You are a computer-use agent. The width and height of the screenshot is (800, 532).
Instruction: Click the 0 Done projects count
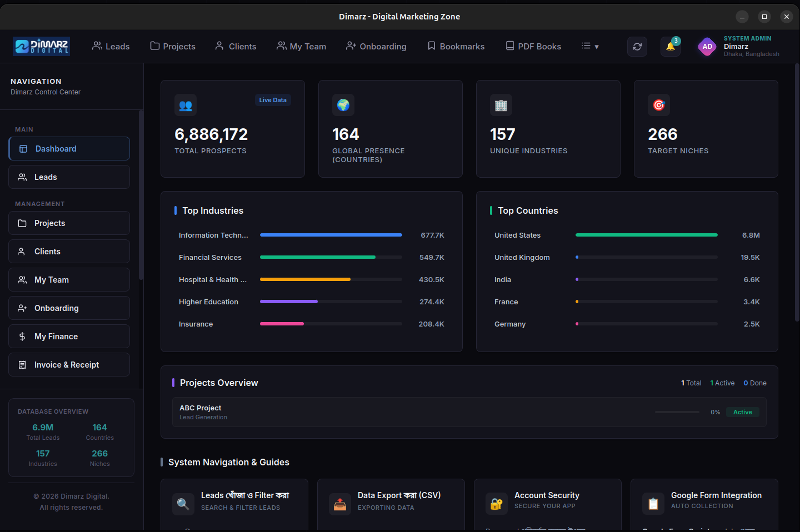755,383
